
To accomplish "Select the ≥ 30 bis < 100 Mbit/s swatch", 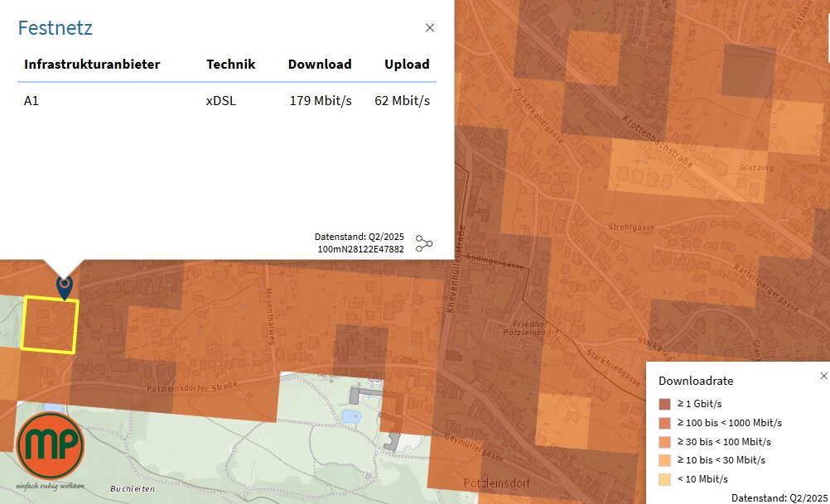I will 664,441.
